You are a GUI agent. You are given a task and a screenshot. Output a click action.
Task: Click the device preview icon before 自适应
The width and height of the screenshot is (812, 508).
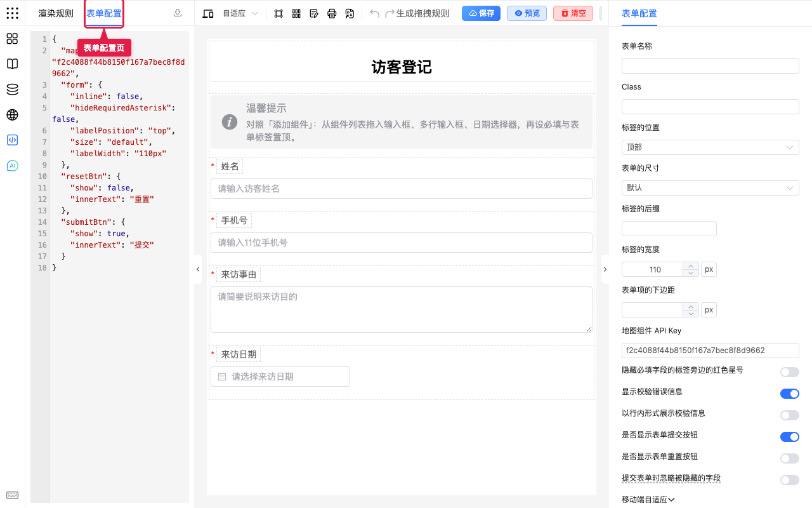coord(207,13)
